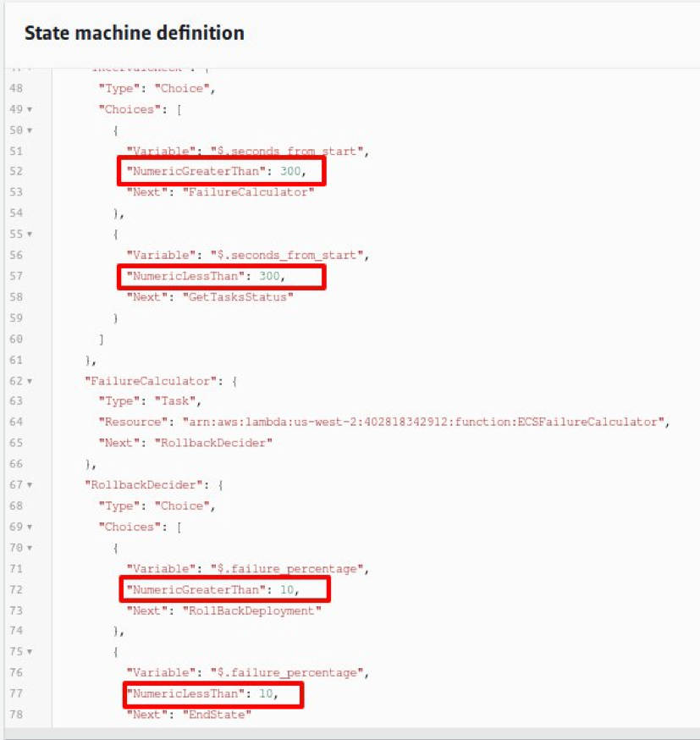Fold the Choices array at line 69
The image size is (700, 740).
pyautogui.click(x=30, y=527)
